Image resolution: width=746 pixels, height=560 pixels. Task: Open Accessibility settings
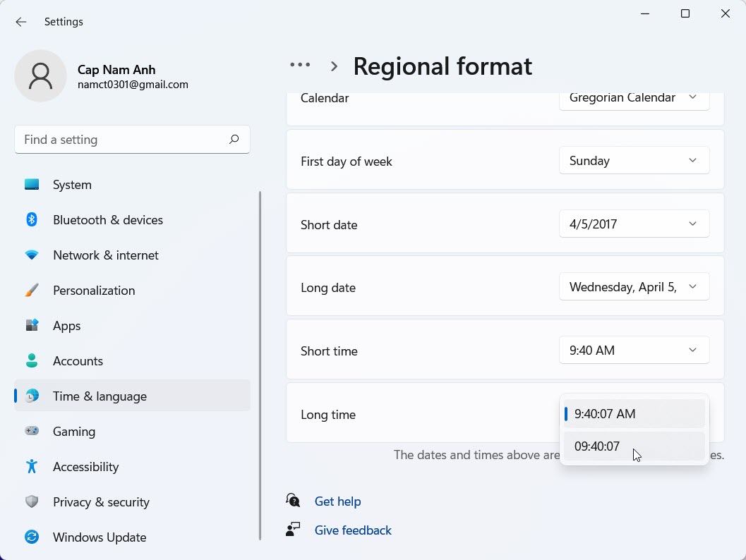pyautogui.click(x=85, y=466)
